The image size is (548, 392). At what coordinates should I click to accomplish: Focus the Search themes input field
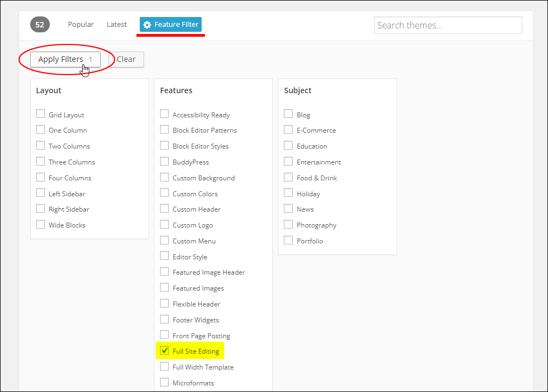(448, 25)
